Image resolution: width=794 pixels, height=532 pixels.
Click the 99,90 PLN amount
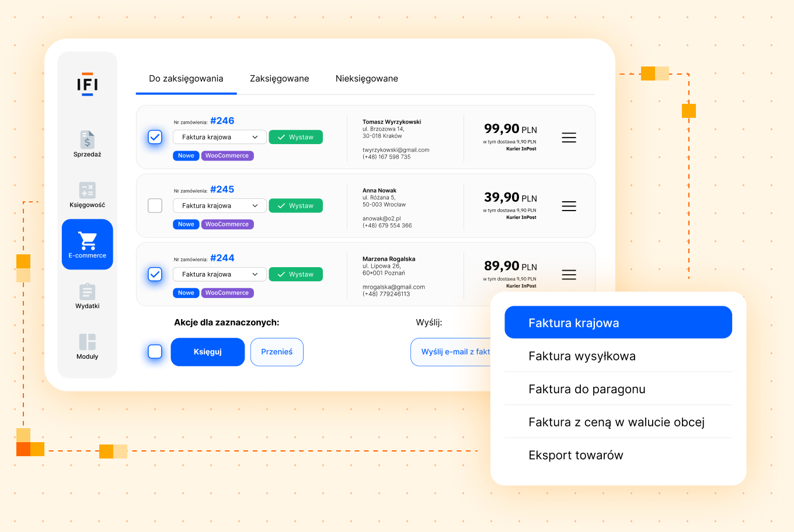tap(510, 129)
